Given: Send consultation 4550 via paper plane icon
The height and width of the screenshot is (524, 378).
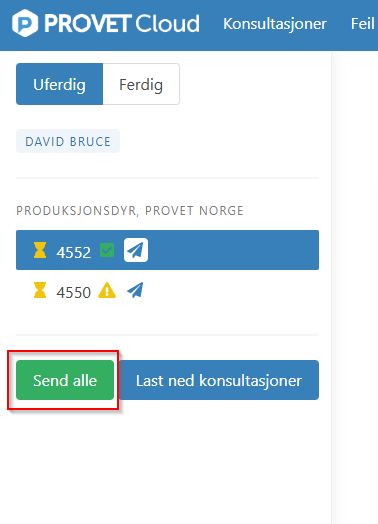Looking at the screenshot, I should (x=135, y=290).
